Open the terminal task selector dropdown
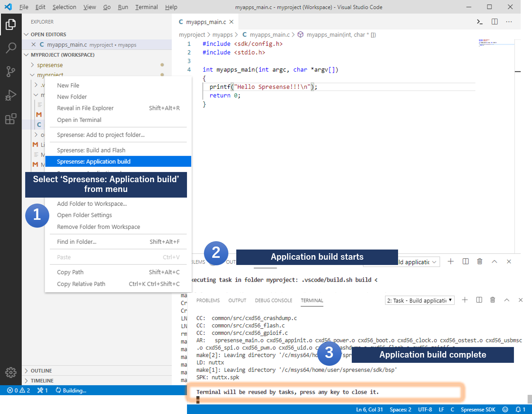 tap(420, 300)
